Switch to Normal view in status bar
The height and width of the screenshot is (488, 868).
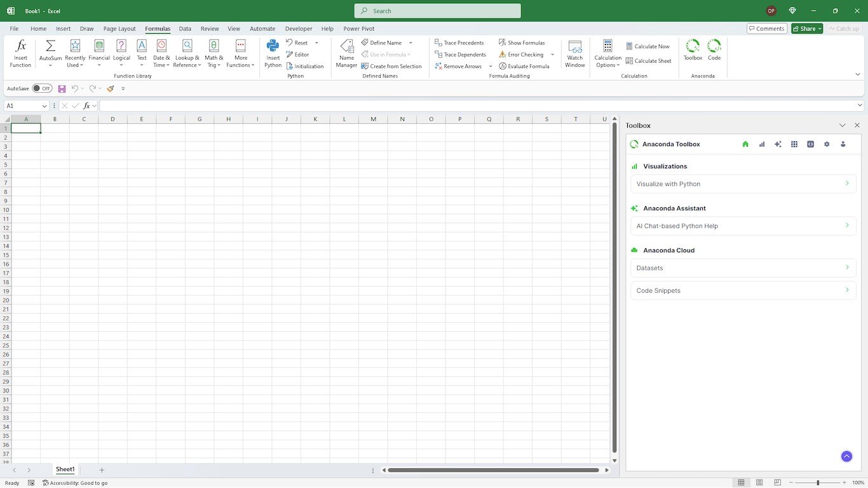pyautogui.click(x=741, y=483)
